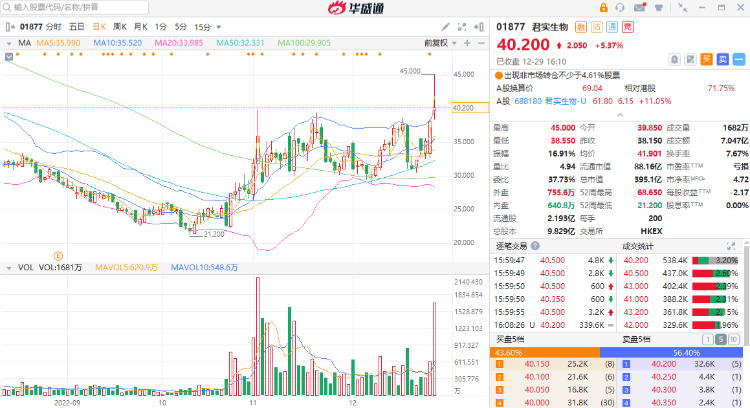Switch to 5分 minute chart
This screenshot has width=750, height=408.
tap(180, 27)
